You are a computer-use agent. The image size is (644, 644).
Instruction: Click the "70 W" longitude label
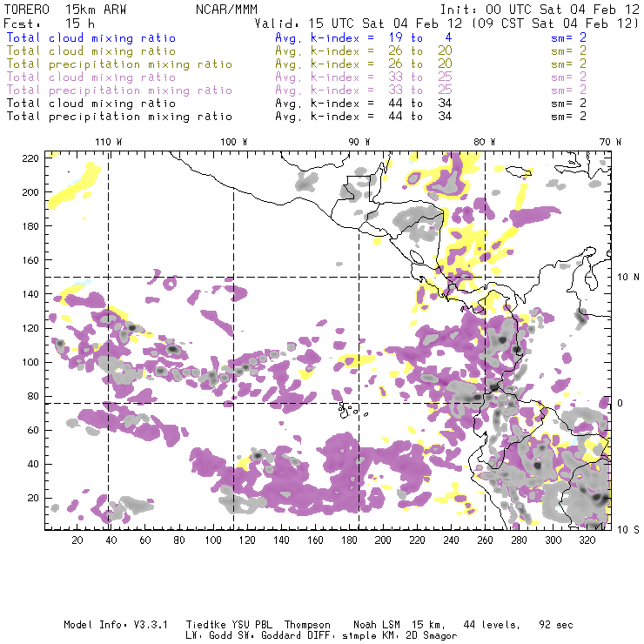pos(610,142)
